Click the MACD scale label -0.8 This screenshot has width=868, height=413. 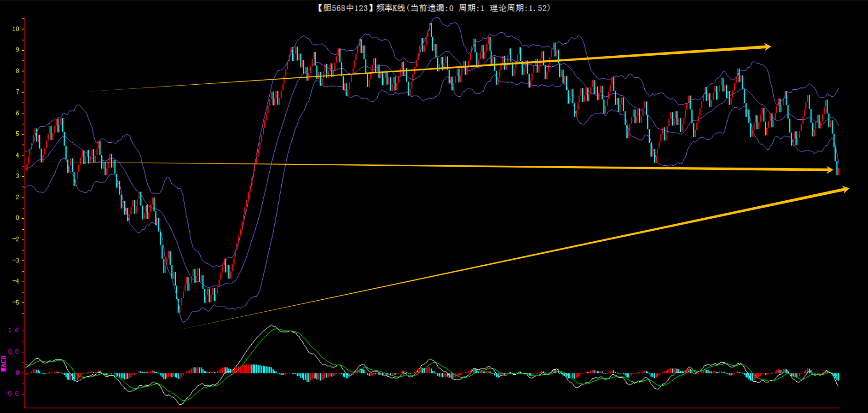pos(12,394)
